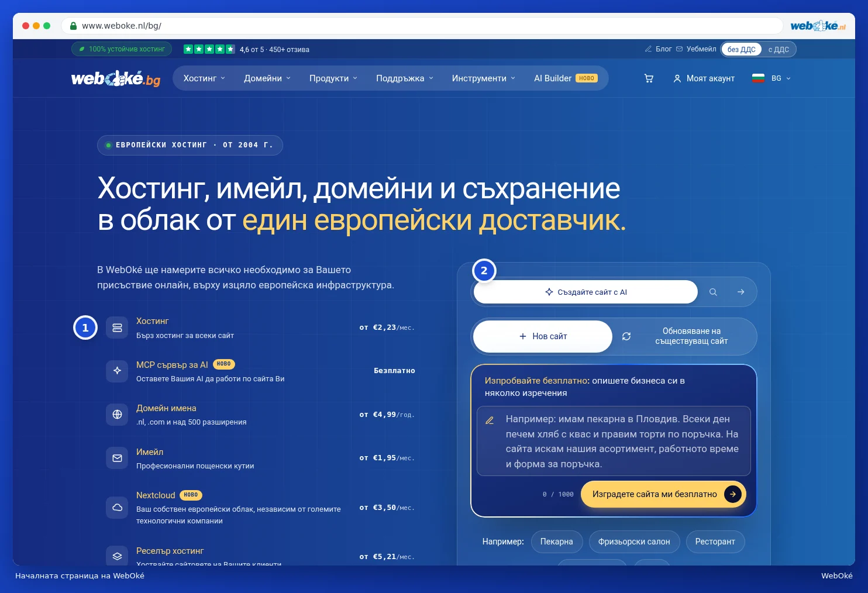
Task: Click the Имейл envelope icon
Action: 117,458
